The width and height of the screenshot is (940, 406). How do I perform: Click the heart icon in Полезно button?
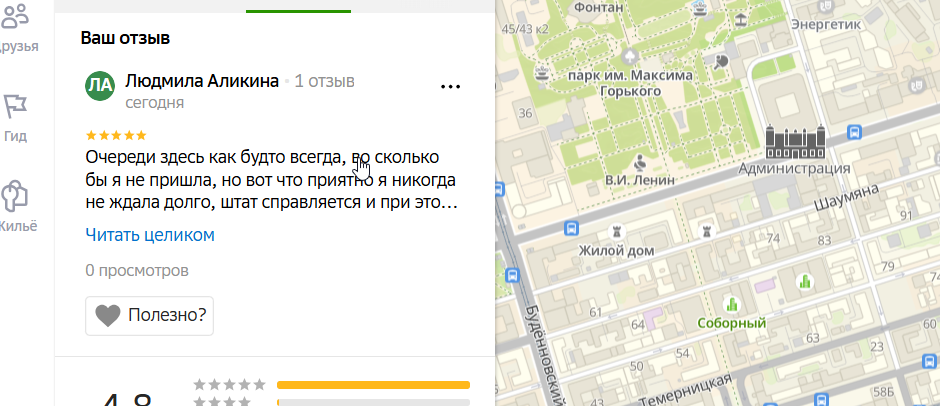[x=108, y=315]
